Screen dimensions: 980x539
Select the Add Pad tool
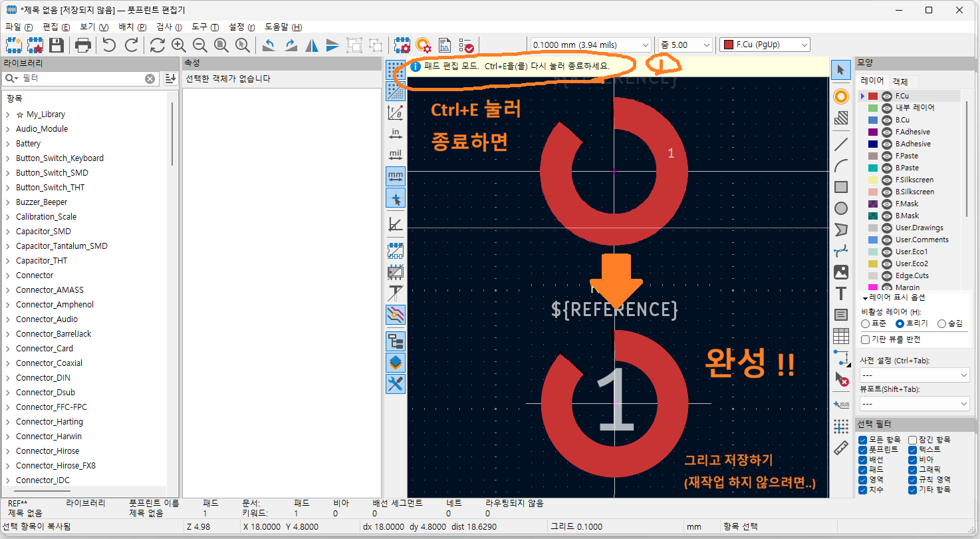[841, 96]
